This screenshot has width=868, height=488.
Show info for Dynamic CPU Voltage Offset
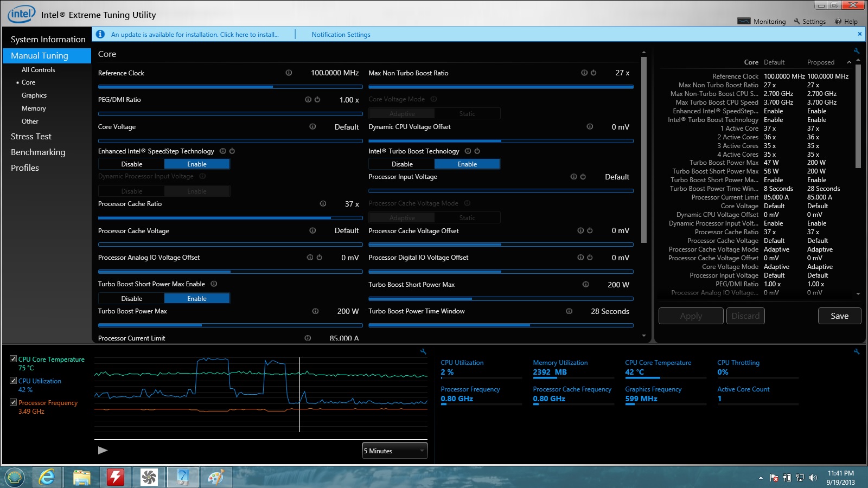point(590,126)
